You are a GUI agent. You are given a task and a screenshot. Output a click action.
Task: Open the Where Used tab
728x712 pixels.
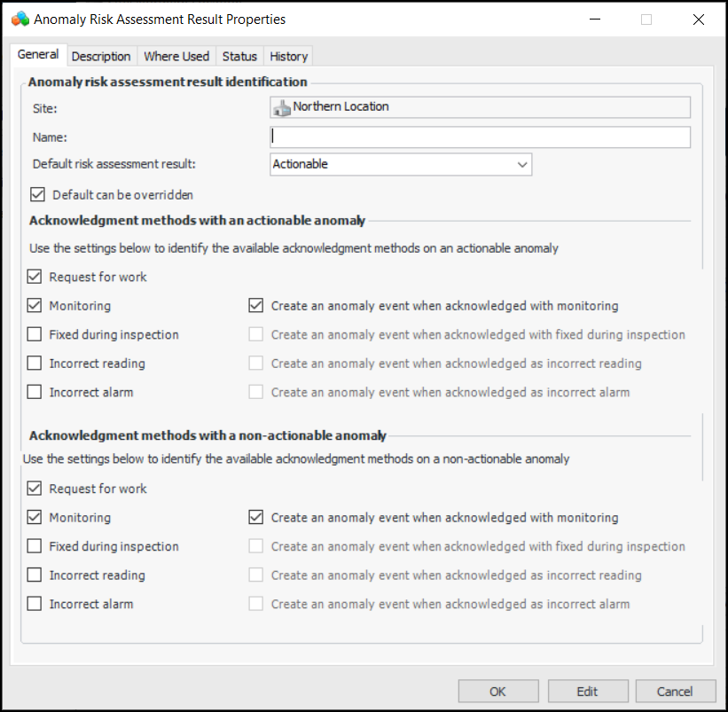point(176,56)
